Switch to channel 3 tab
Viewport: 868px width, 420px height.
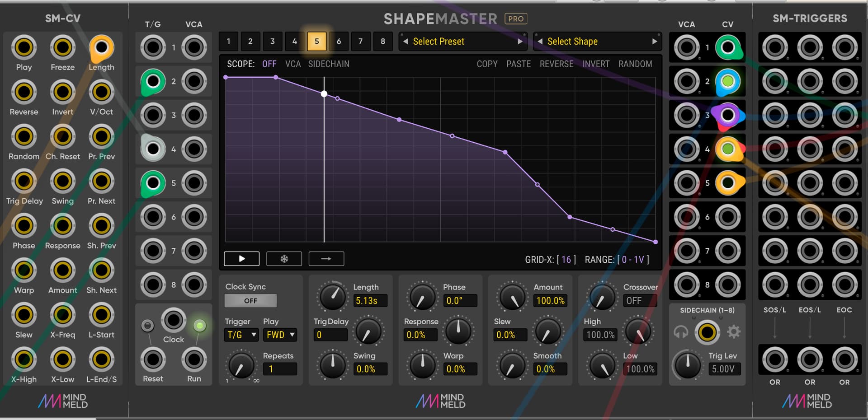click(x=272, y=42)
